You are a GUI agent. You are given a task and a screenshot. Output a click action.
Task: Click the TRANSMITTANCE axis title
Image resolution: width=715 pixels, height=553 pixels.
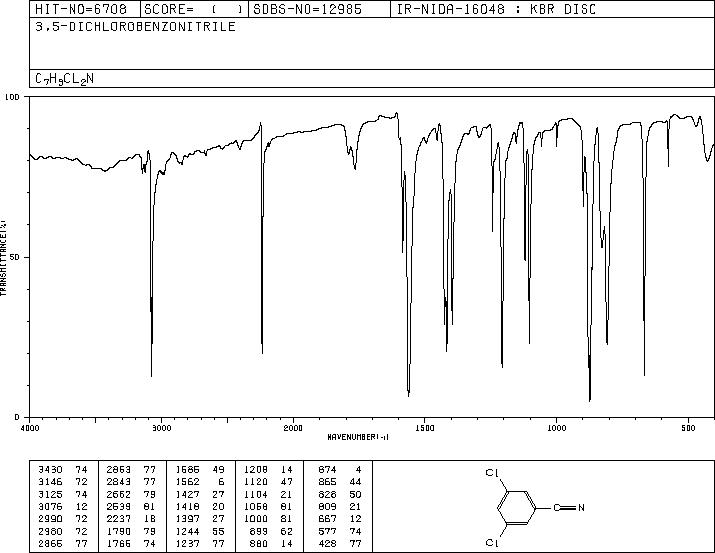click(x=3, y=258)
